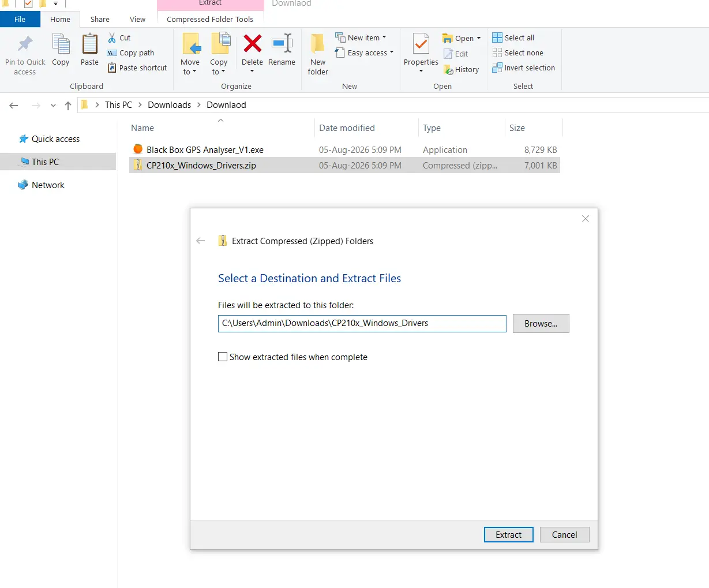
Task: Open Customize Quick Access Toolbar dropdown
Action: 55,3
